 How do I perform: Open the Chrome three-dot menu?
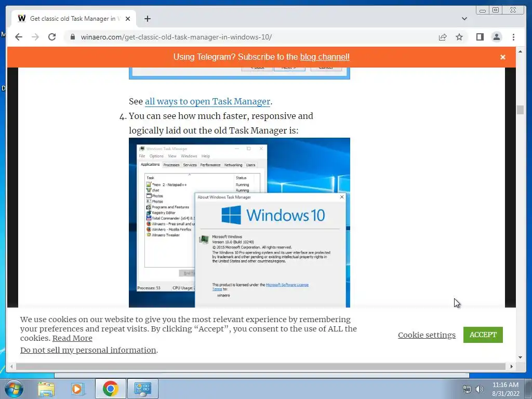(x=513, y=37)
